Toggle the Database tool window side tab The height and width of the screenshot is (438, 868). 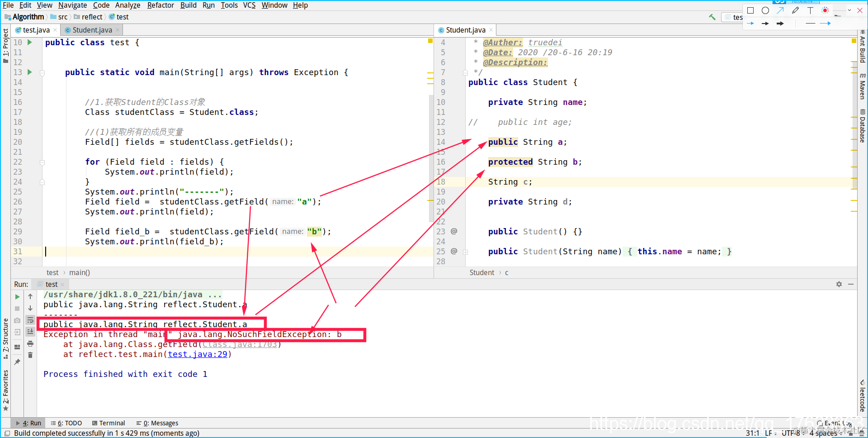coord(863,126)
